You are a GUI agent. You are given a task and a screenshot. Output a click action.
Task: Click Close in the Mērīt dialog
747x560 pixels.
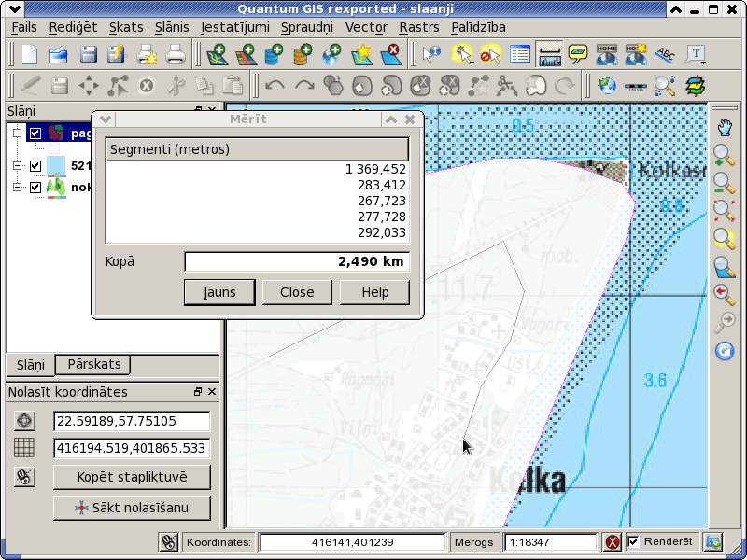297,292
